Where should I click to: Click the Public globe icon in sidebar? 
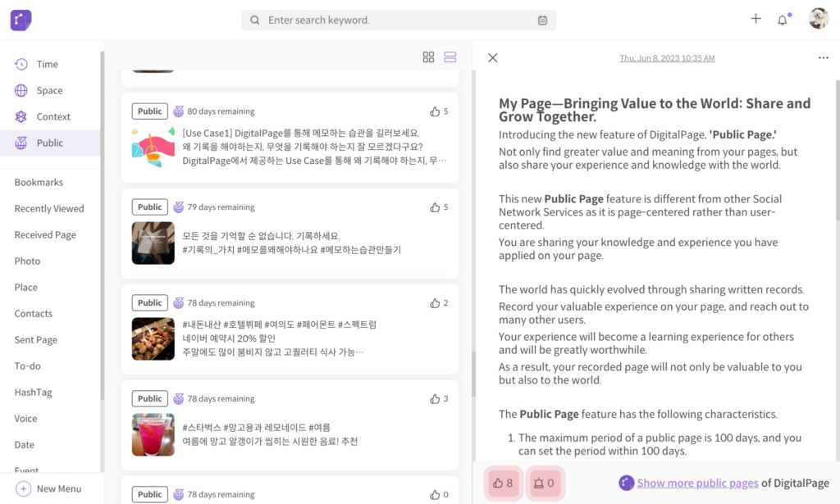click(x=21, y=143)
